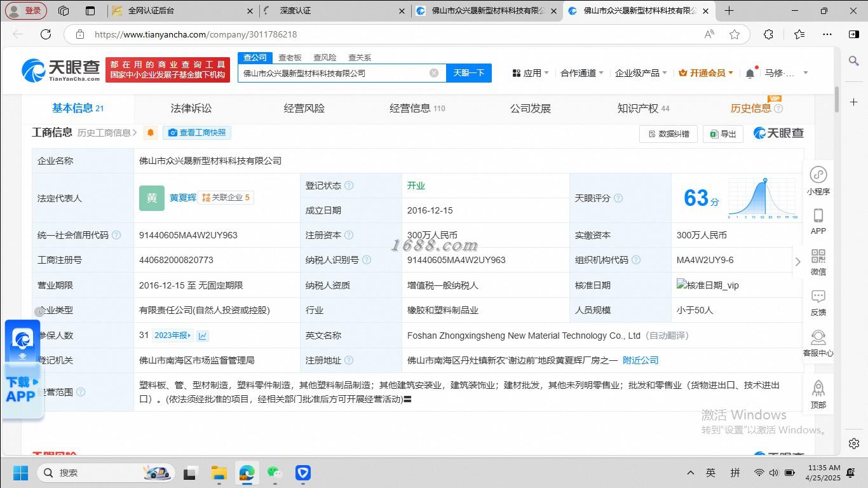Image resolution: width=868 pixels, height=488 pixels.
Task: Switch to the 知识产权 tab
Action: coord(644,108)
